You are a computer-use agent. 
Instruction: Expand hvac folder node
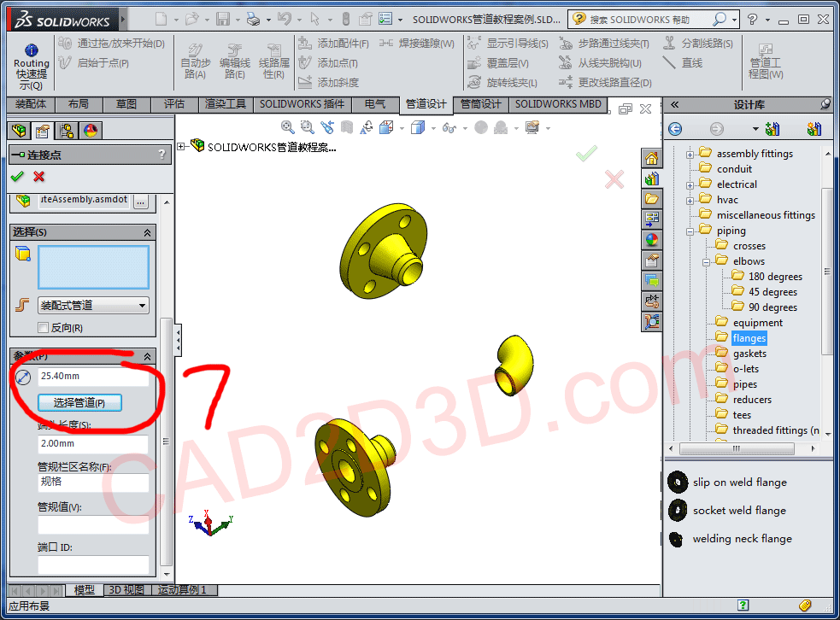[x=690, y=201]
